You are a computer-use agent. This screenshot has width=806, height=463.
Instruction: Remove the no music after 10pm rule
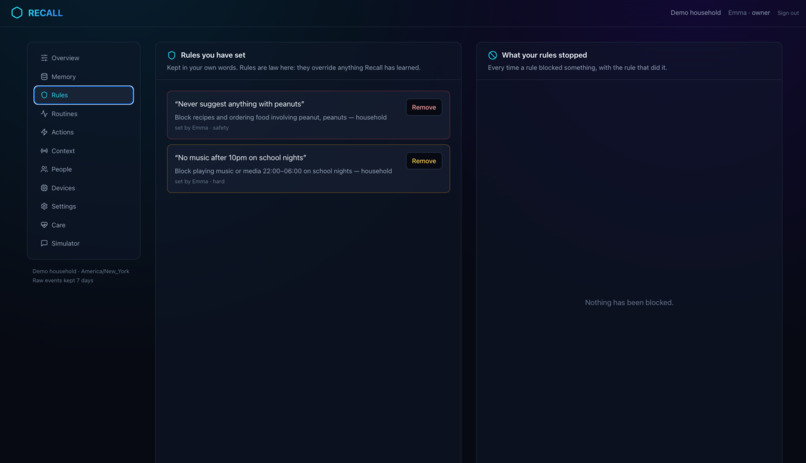(x=424, y=161)
